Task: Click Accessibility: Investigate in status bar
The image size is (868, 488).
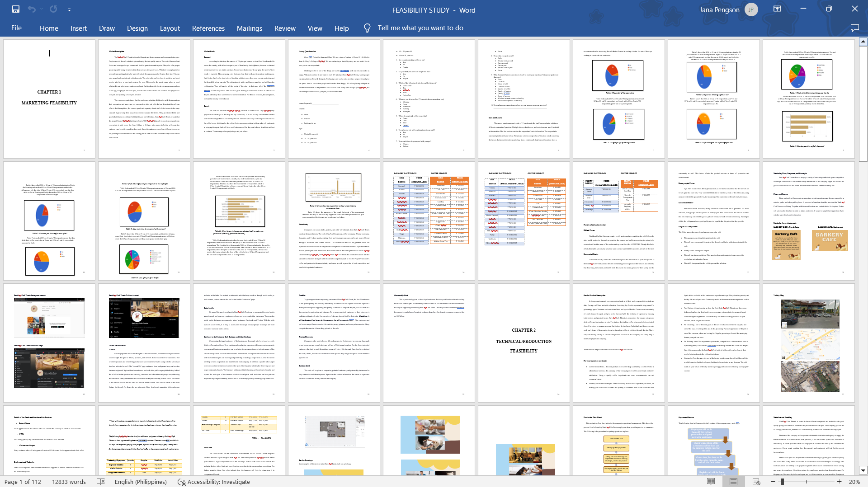Action: click(x=214, y=482)
